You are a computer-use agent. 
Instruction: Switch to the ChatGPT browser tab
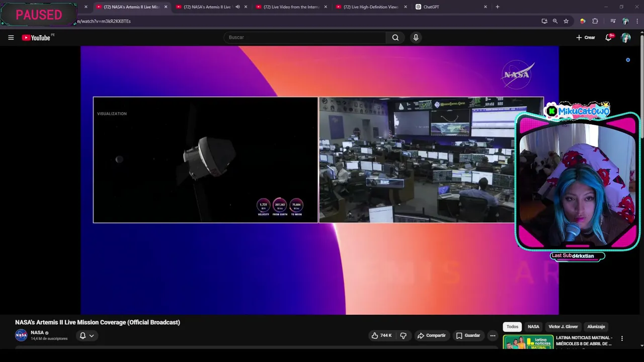[431, 7]
